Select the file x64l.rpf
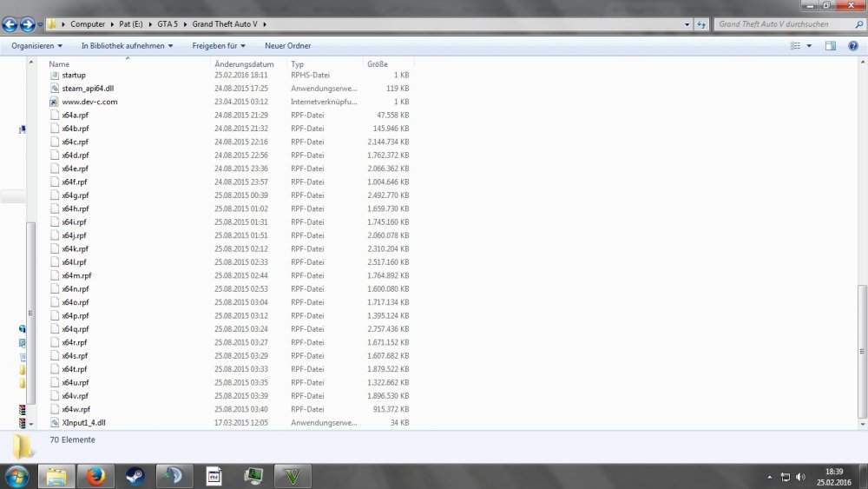Screen dimensions: 868x489 tap(74, 262)
